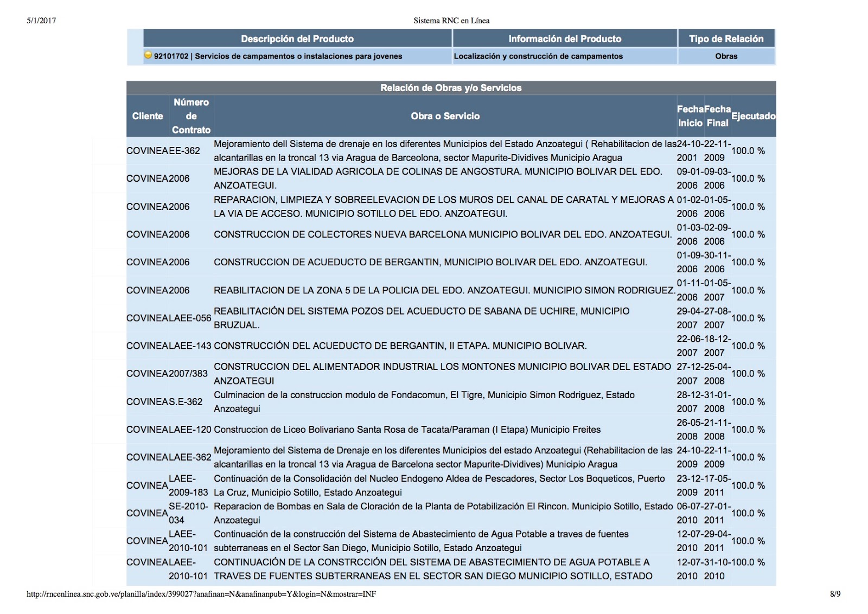Click the modulo de Fondacomun description

click(424, 401)
